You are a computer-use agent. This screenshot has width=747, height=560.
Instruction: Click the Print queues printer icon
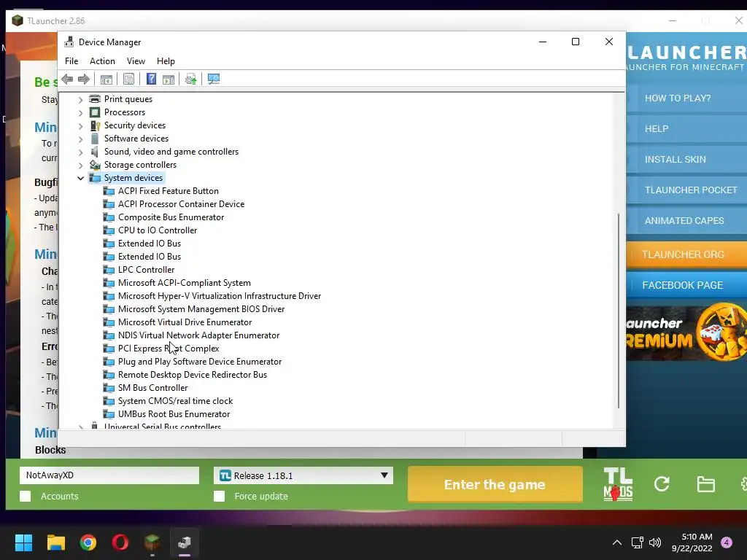(x=96, y=99)
